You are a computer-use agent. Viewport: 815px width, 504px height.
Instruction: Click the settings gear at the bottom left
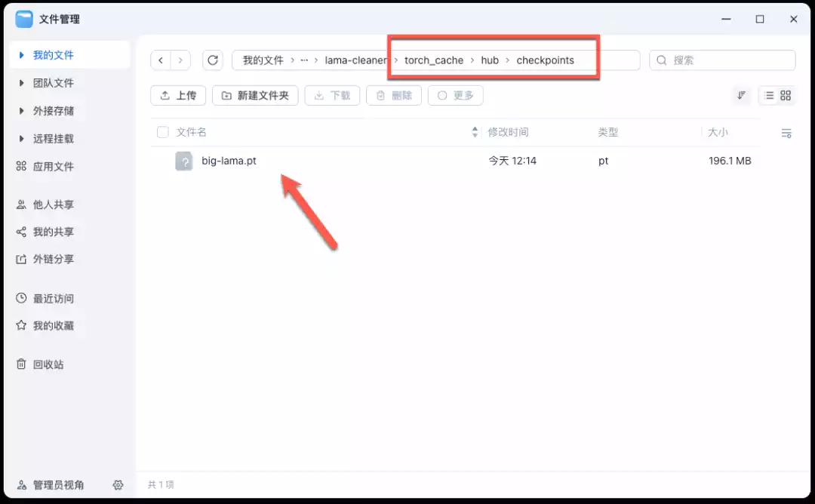(x=118, y=485)
